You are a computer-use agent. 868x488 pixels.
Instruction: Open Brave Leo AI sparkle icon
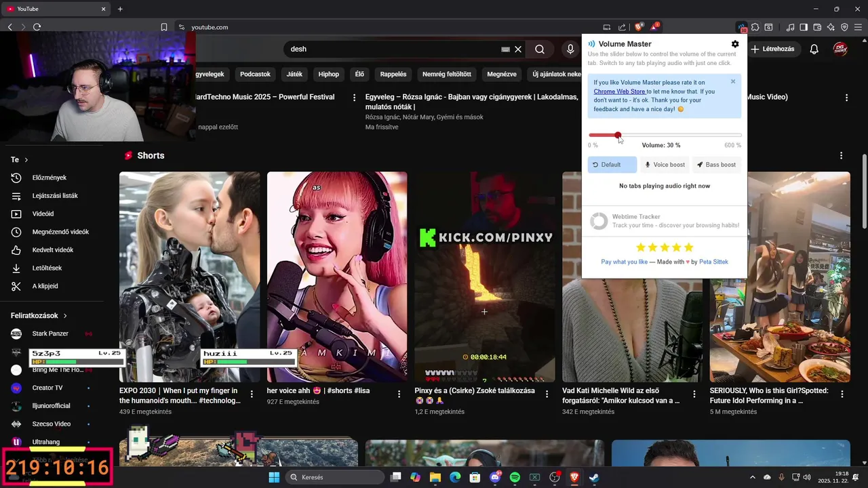(831, 27)
